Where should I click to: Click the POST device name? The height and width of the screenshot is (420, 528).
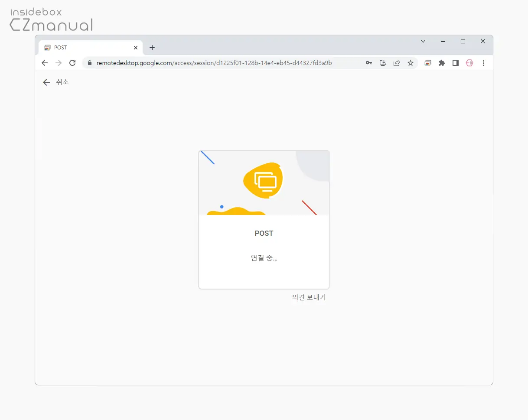[x=264, y=233]
